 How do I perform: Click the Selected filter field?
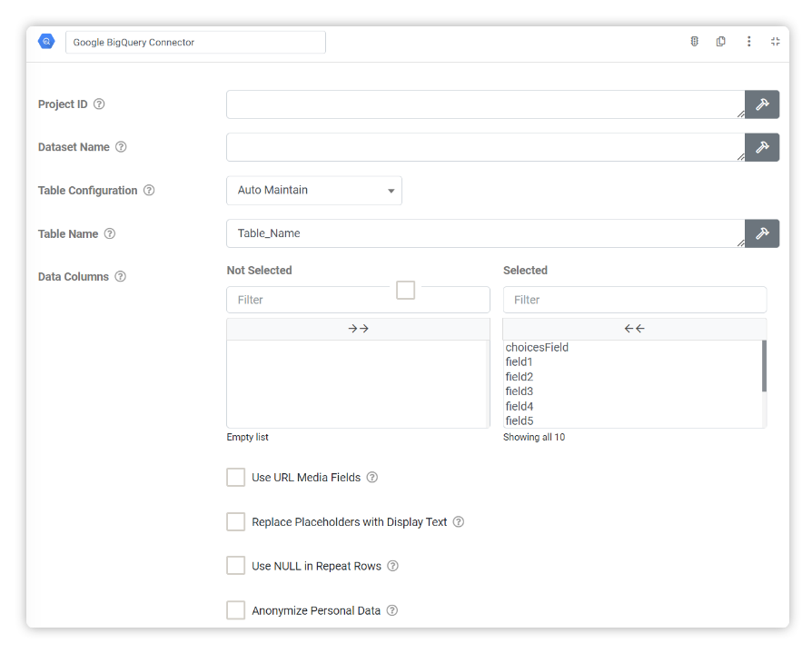(635, 300)
